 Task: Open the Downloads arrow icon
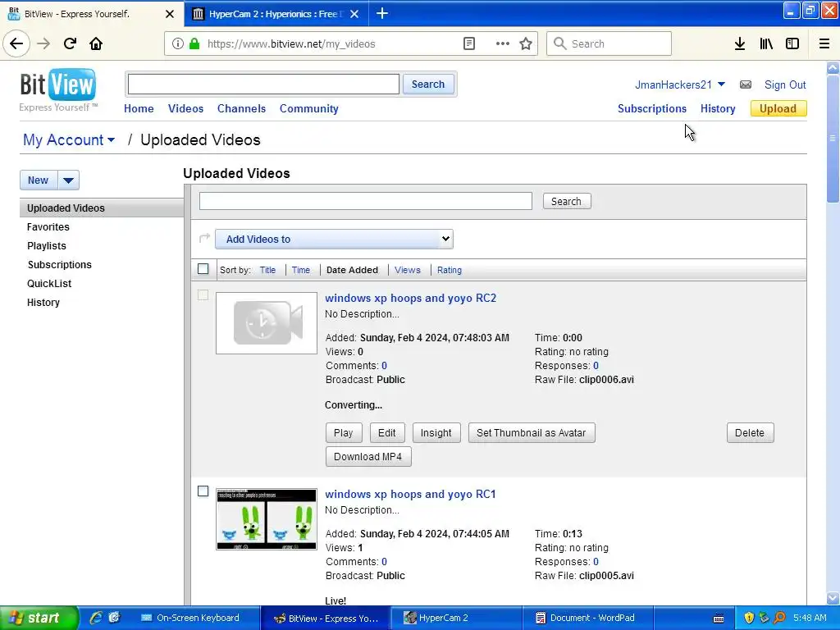tap(740, 44)
